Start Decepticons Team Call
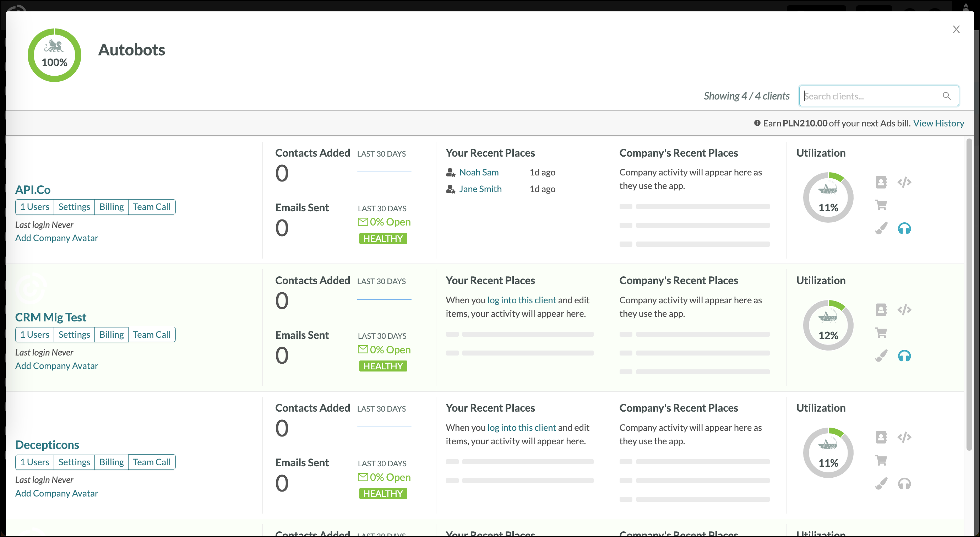This screenshot has width=980, height=537. [152, 462]
